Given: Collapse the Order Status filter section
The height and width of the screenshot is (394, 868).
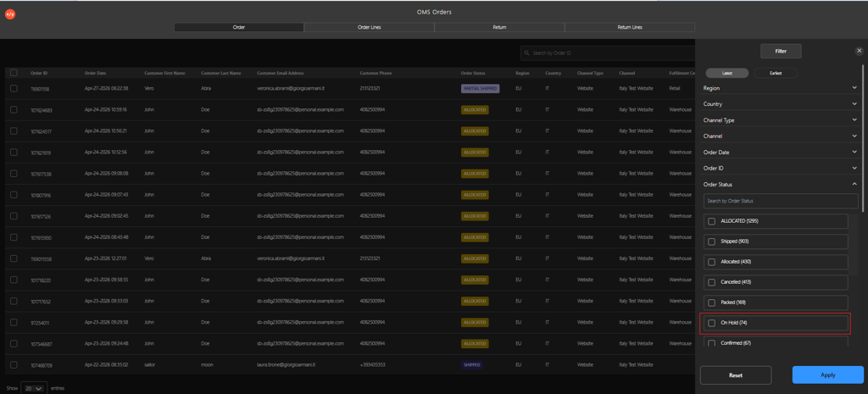Looking at the screenshot, I should (x=781, y=184).
